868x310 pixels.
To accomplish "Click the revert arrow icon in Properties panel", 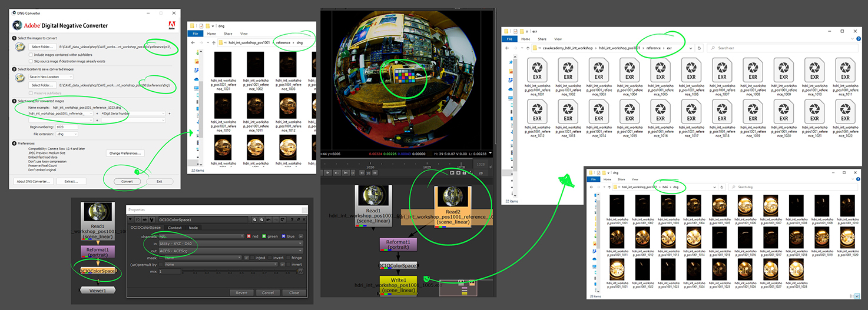I will (x=283, y=219).
